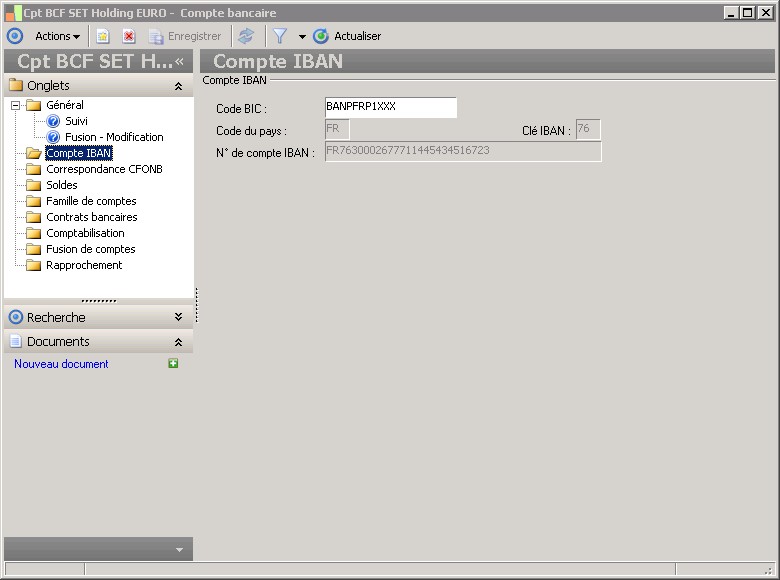Open the Rapprochement folder
The height and width of the screenshot is (580, 780).
click(84, 265)
